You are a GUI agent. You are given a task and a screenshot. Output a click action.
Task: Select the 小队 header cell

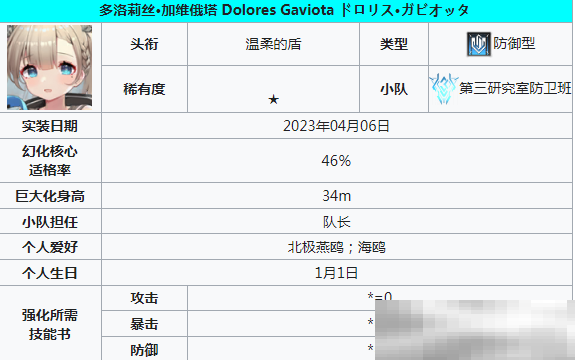pos(394,89)
